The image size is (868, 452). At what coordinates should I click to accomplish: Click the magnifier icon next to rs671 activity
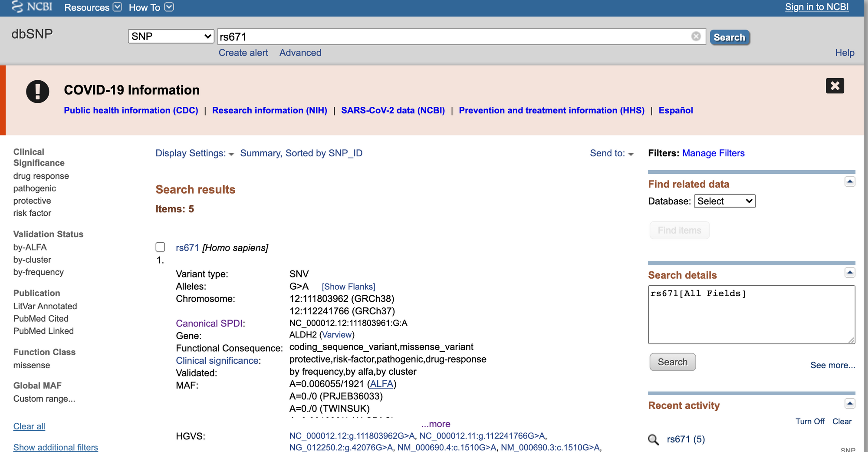[653, 439]
